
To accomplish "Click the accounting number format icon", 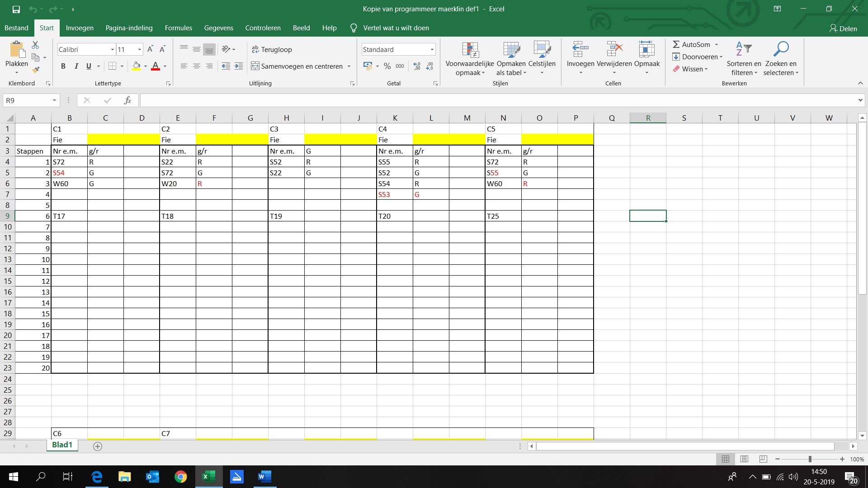I will point(368,66).
